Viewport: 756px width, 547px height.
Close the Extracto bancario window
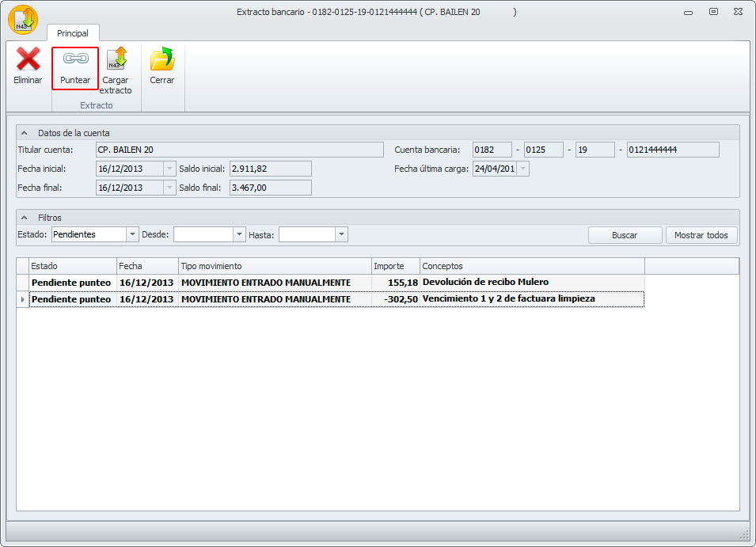point(738,12)
